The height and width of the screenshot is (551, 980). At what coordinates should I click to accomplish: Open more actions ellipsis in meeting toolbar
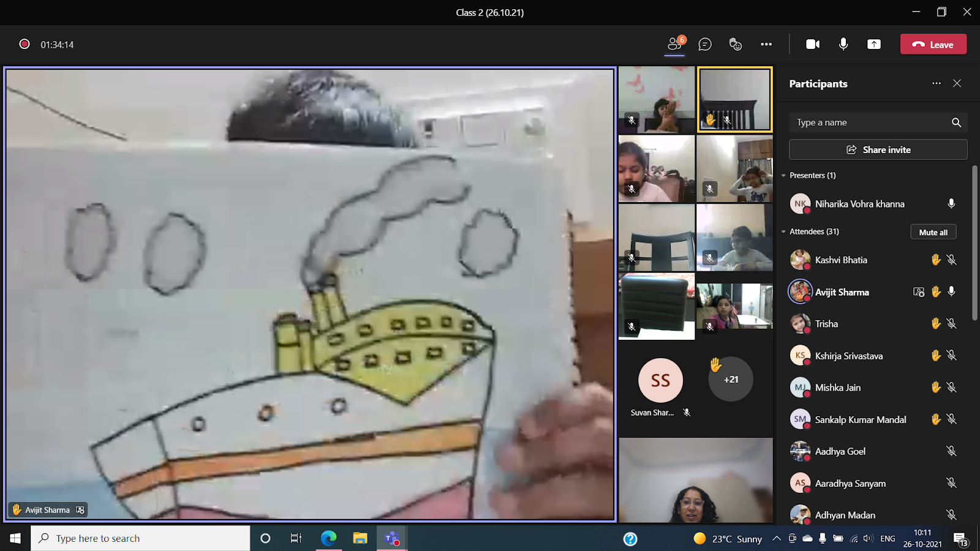766,44
